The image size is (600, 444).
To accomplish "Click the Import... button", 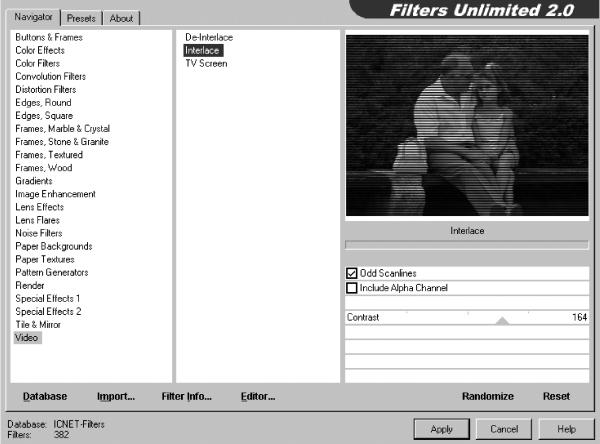I will pos(116,396).
